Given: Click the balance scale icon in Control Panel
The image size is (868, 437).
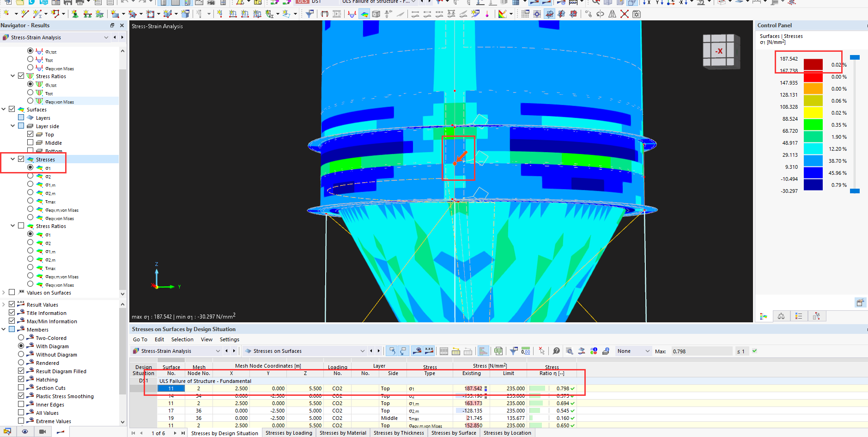Looking at the screenshot, I should (x=781, y=316).
